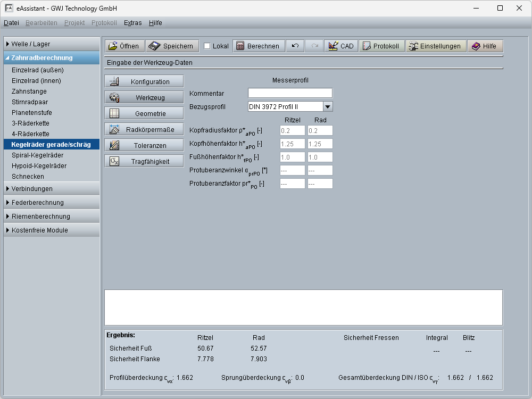
Task: Open the Toleranzen input page
Action: [x=144, y=146]
